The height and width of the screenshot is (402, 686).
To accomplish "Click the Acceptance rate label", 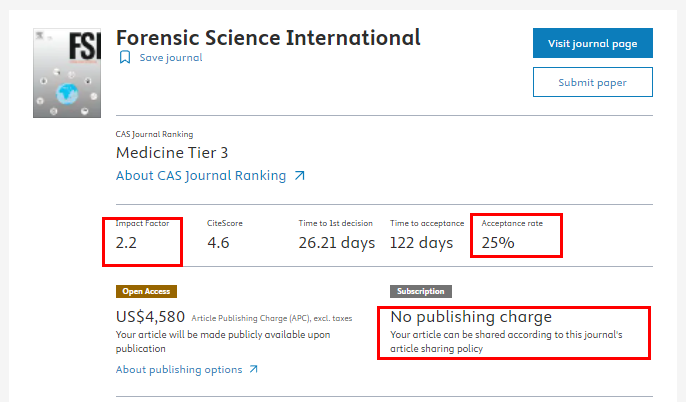I will point(512,223).
